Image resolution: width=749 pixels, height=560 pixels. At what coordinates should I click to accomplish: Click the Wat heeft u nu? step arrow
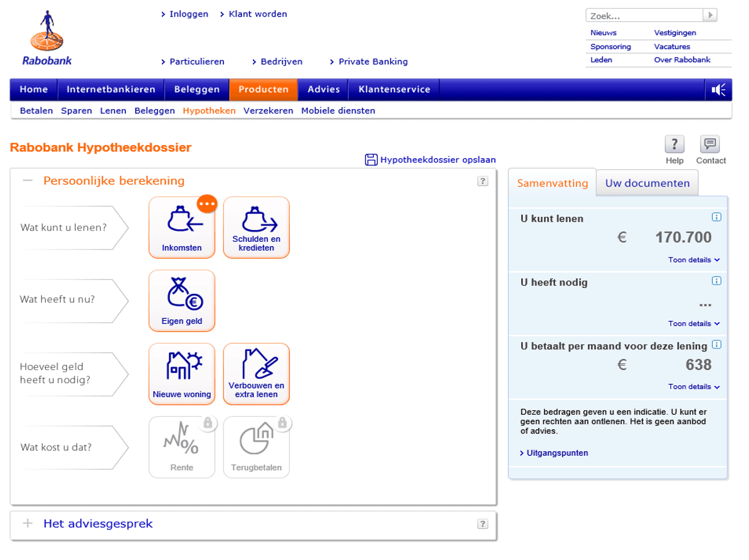pyautogui.click(x=74, y=301)
